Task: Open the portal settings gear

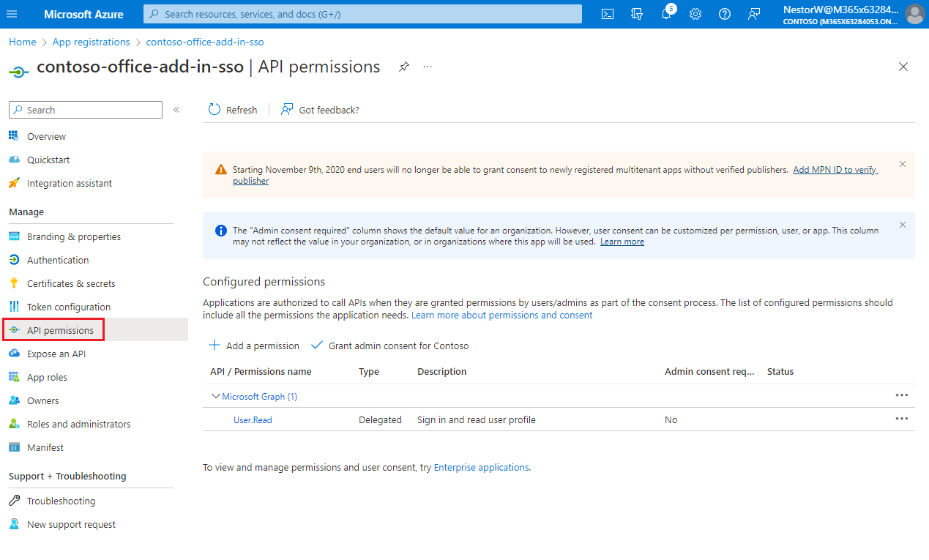Action: tap(695, 13)
